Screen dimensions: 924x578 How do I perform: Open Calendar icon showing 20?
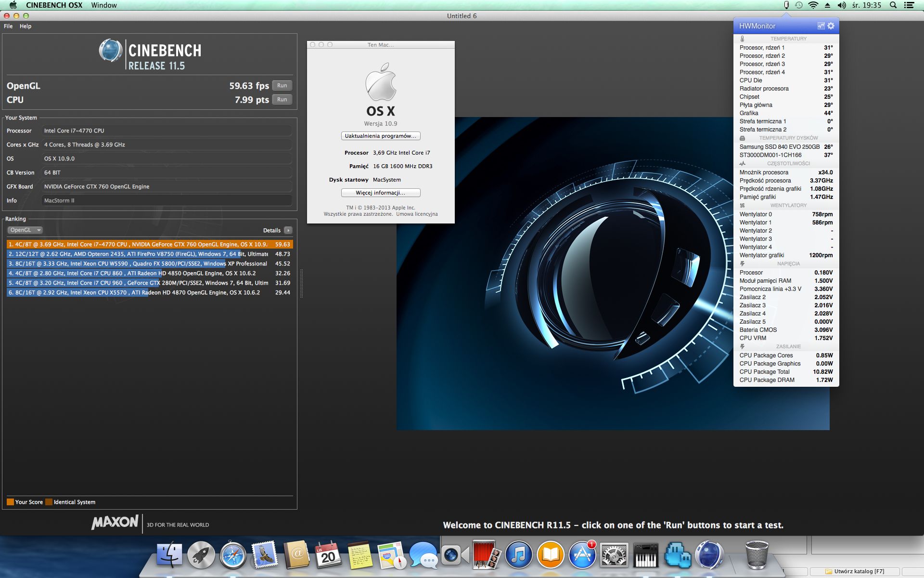click(328, 555)
